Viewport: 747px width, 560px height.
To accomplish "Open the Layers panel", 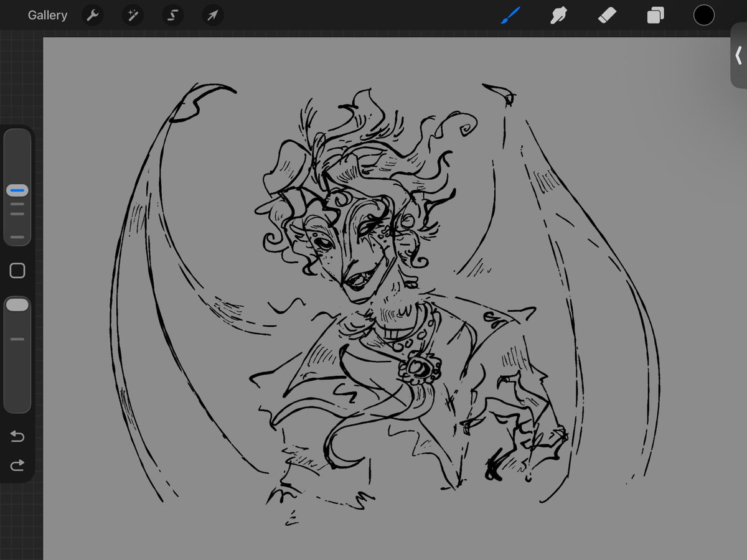I will [x=655, y=16].
